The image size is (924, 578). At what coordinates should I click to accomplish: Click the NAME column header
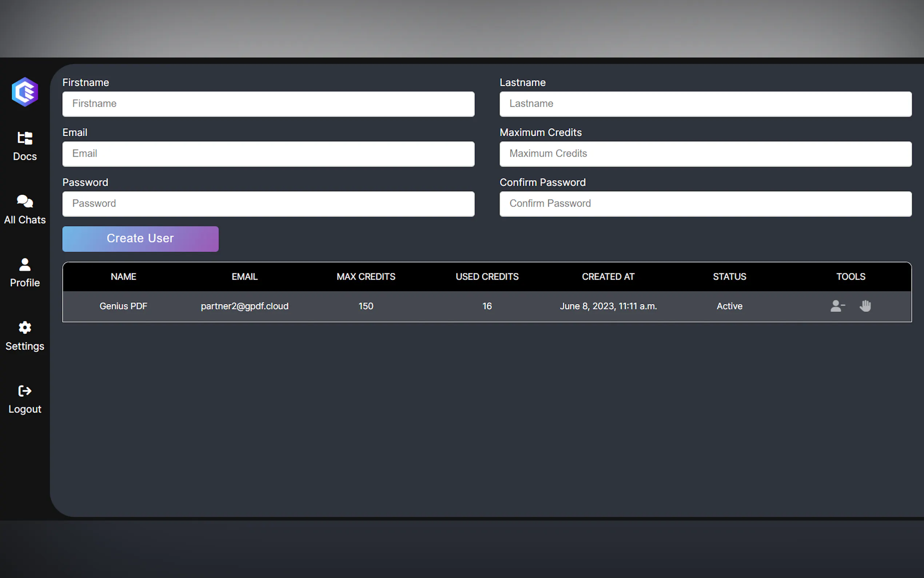pos(123,276)
